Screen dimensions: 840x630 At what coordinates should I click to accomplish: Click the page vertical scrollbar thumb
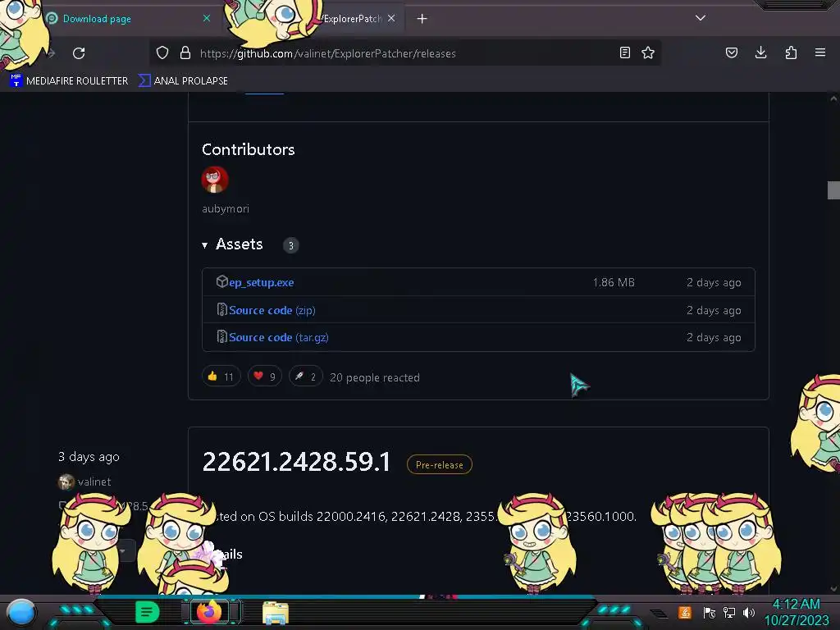pyautogui.click(x=833, y=190)
